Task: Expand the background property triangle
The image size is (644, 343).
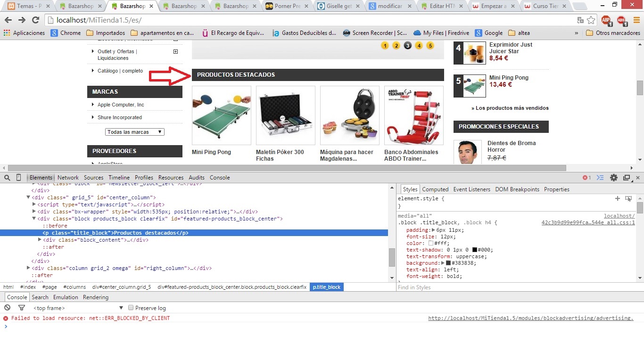Action: click(443, 263)
